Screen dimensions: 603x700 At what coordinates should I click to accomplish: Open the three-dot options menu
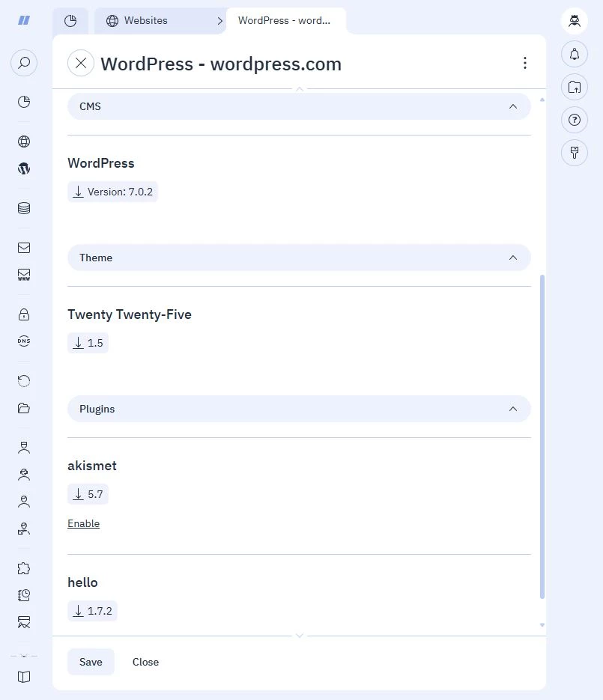[525, 63]
